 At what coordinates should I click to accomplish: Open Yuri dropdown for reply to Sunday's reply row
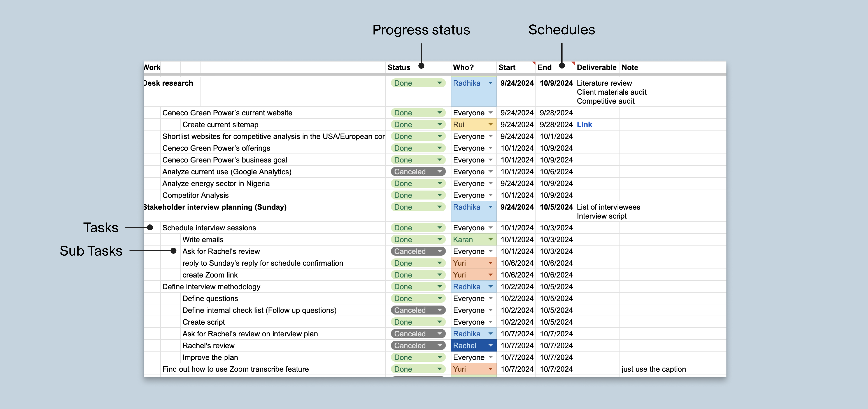point(473,263)
